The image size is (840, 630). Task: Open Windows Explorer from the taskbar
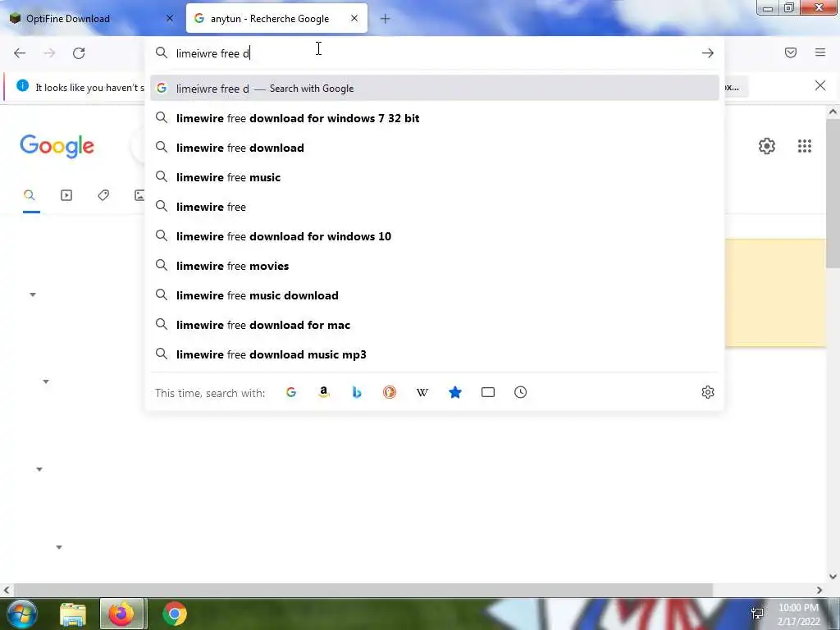(x=72, y=614)
